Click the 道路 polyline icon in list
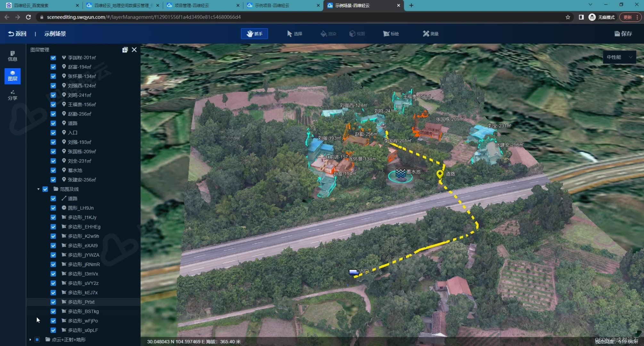 (x=64, y=198)
